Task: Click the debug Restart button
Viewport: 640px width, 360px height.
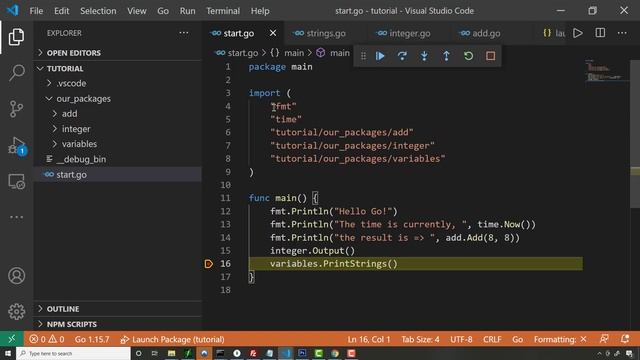Action: [x=468, y=56]
